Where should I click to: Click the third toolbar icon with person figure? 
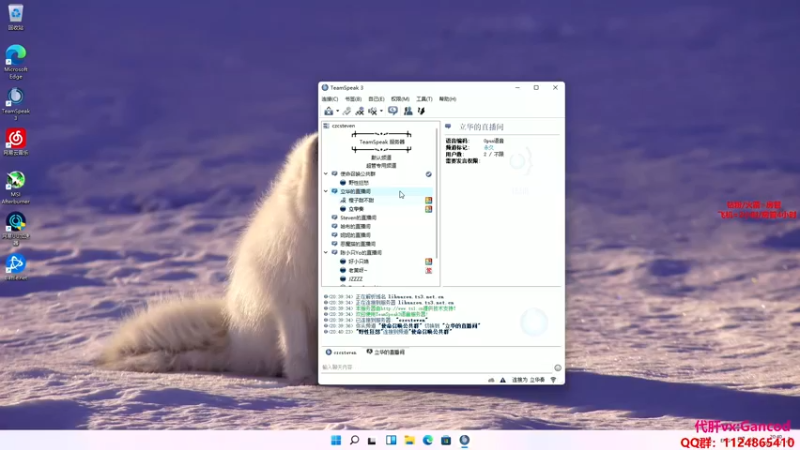coord(360,111)
